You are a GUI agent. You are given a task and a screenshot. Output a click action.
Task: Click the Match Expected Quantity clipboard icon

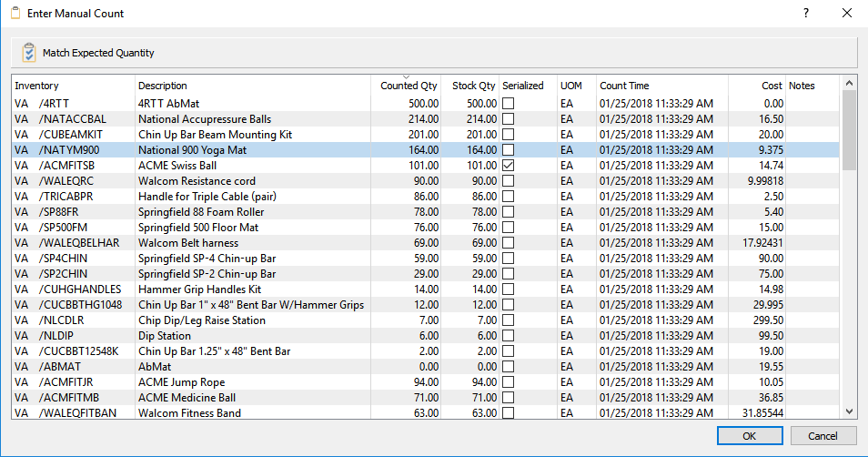(x=29, y=53)
